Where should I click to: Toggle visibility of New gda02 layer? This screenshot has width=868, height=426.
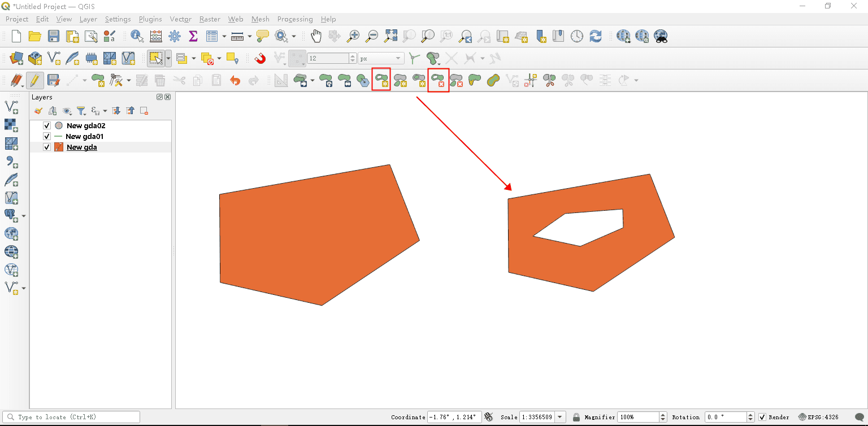point(47,125)
